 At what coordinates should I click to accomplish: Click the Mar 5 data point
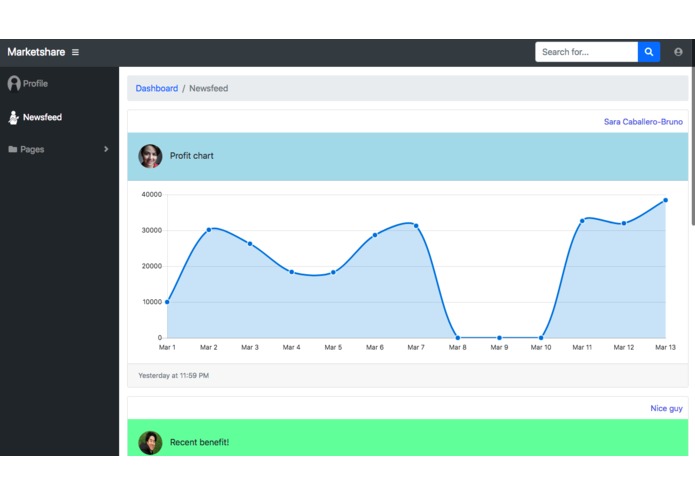333,272
